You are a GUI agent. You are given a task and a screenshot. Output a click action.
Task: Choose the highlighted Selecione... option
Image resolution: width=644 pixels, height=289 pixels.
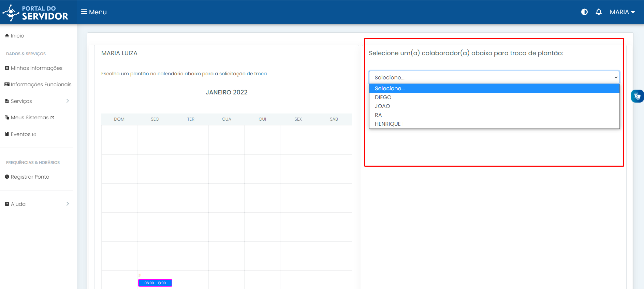494,89
